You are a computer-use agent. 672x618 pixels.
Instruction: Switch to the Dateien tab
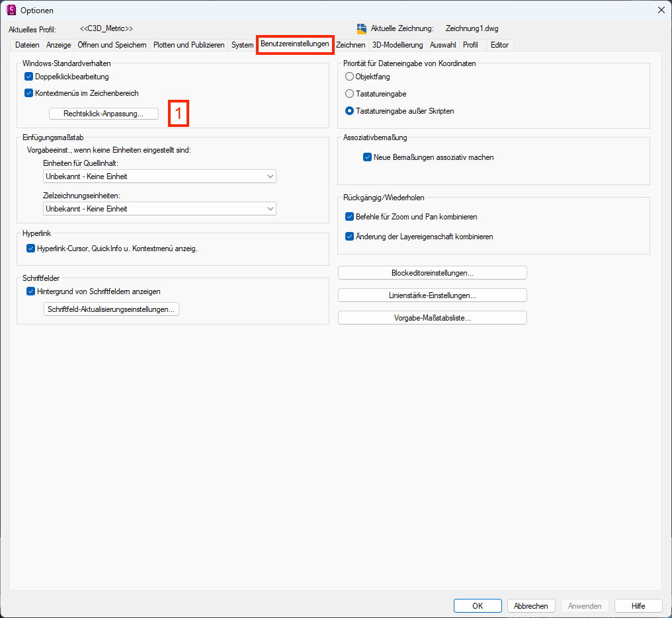pyautogui.click(x=27, y=45)
